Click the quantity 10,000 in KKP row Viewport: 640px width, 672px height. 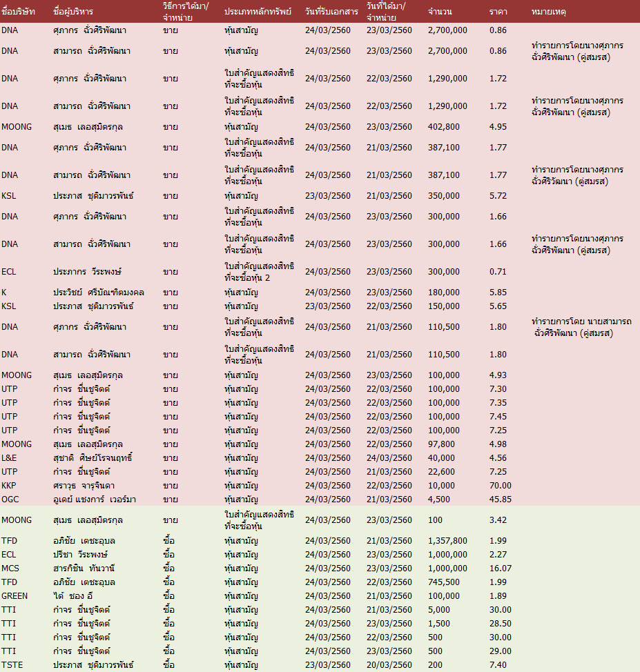point(441,486)
